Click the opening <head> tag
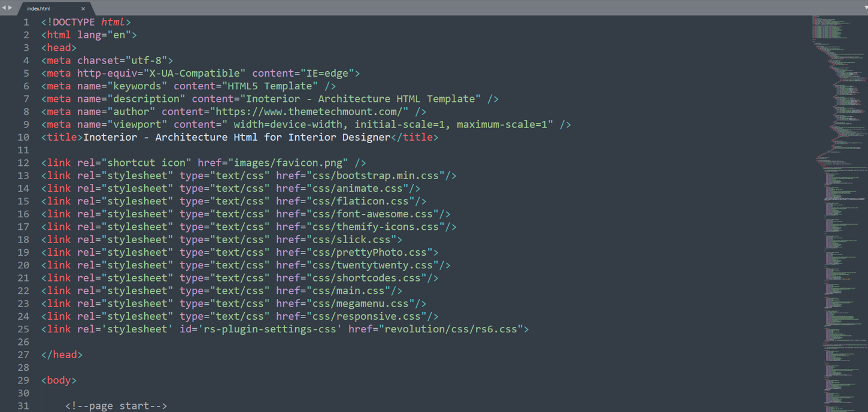 point(59,48)
